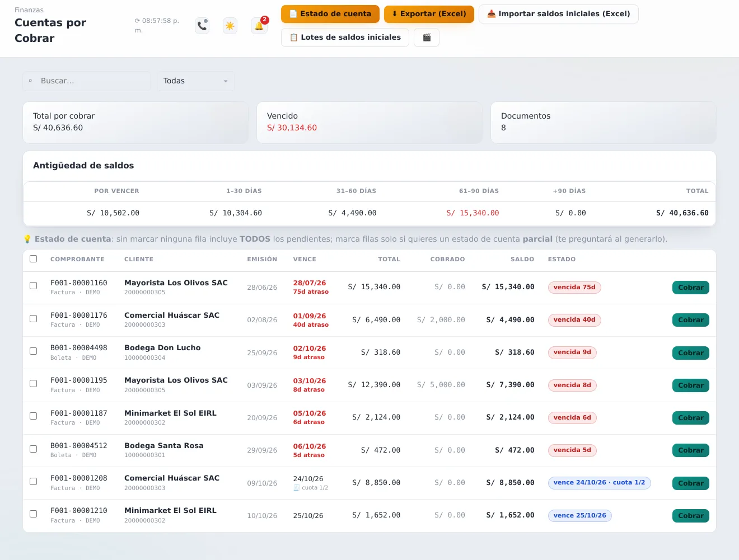Viewport: 739px width, 560px height.
Task: Select the checkbox for F001-00001176
Action: point(34,318)
